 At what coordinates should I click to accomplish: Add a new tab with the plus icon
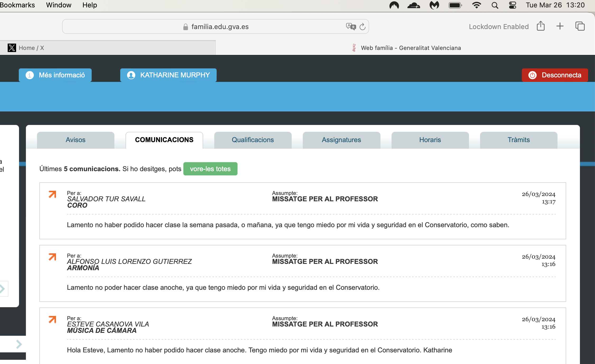click(560, 26)
